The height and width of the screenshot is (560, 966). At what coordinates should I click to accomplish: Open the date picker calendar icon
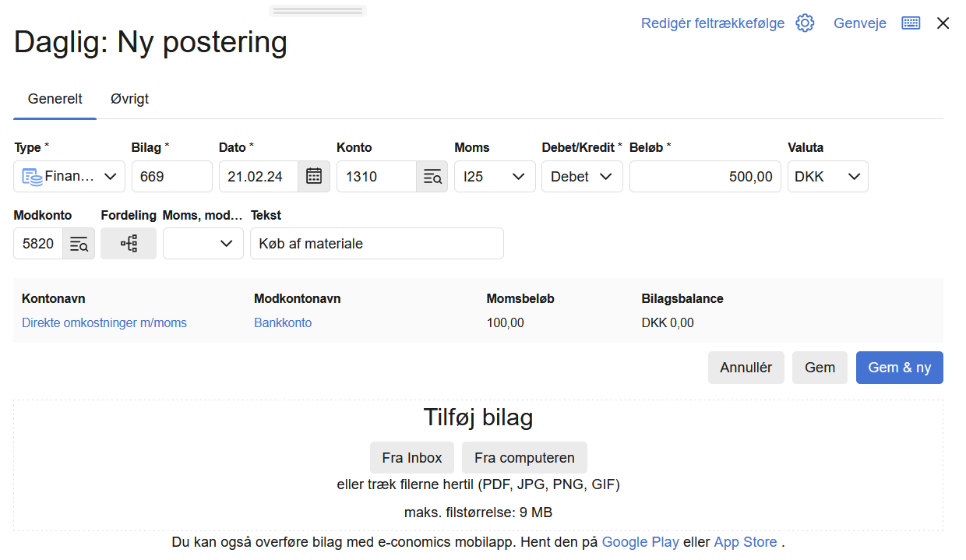(314, 176)
